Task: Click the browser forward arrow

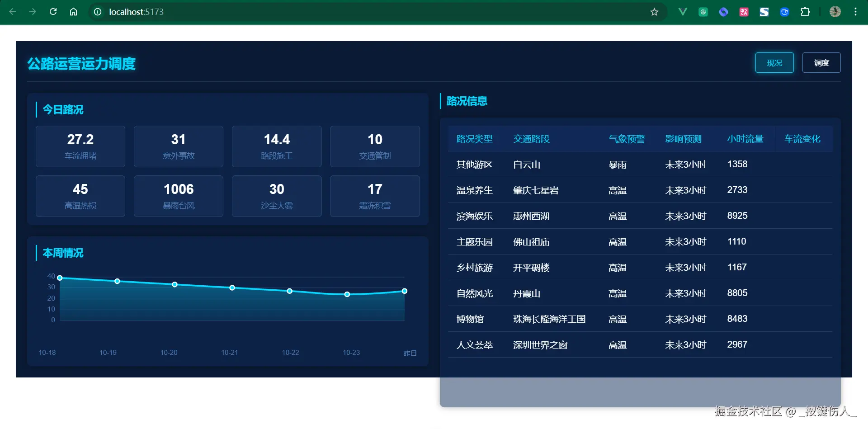Action: 33,12
